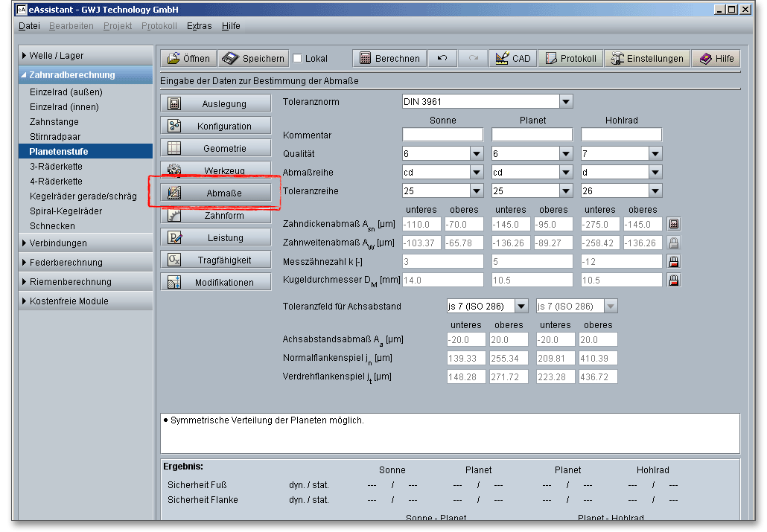Click the Speichern save button
The width and height of the screenshot is (767, 532).
[x=255, y=59]
